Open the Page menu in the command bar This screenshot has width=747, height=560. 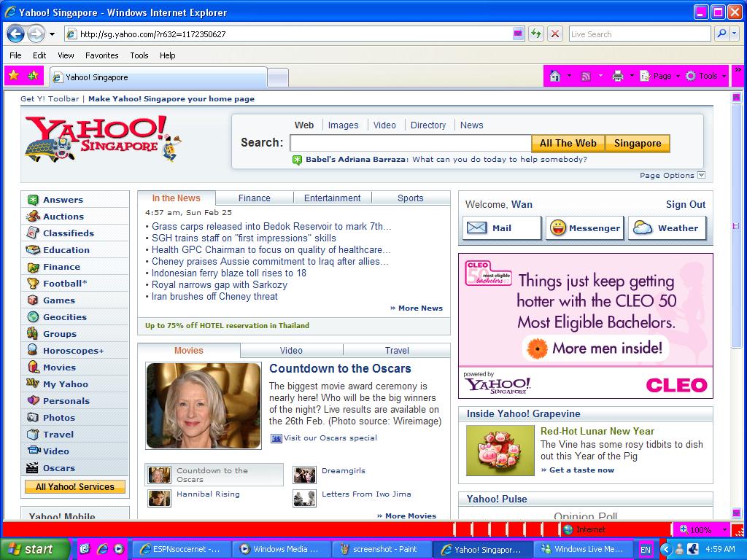(659, 76)
